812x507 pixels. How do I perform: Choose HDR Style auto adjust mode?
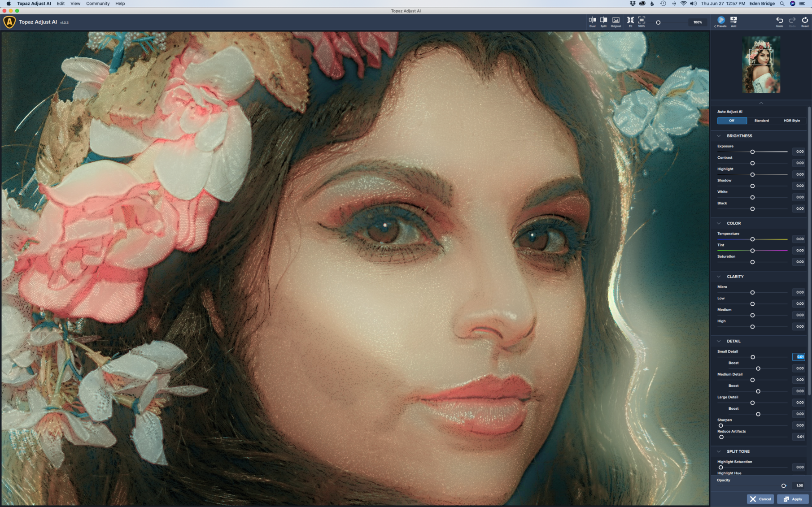point(791,121)
